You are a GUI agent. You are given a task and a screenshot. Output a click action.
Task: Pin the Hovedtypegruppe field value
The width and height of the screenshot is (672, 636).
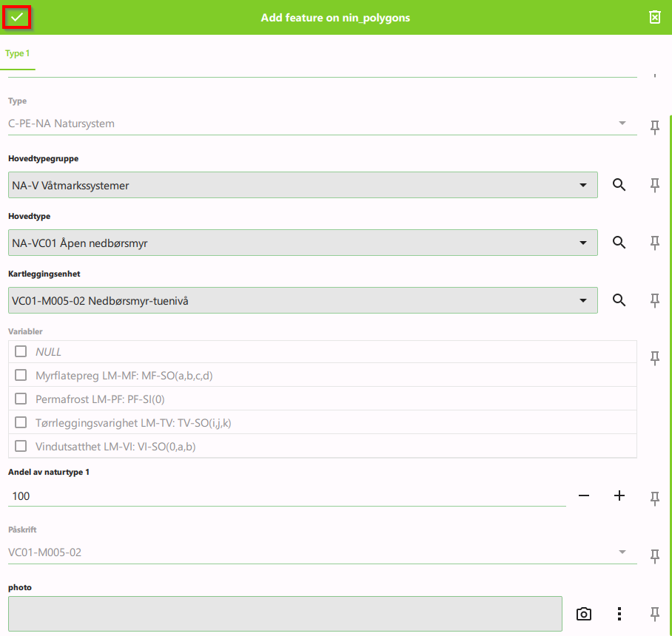[x=654, y=185]
